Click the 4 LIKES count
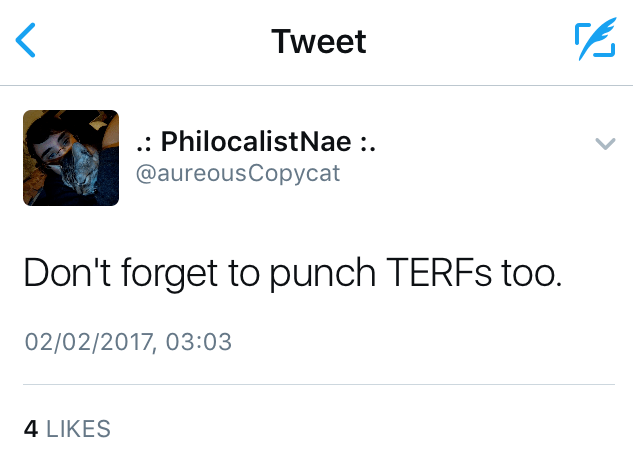This screenshot has width=633, height=468. [67, 429]
